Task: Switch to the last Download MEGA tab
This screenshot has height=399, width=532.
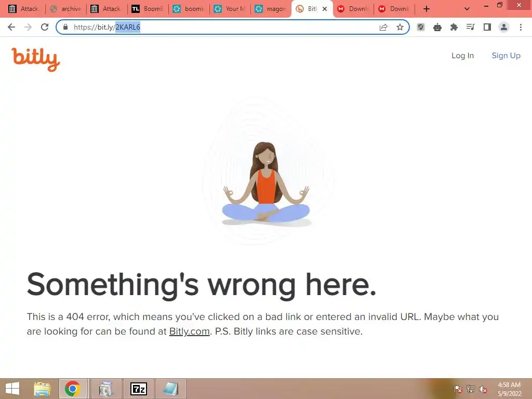Action: pyautogui.click(x=394, y=9)
